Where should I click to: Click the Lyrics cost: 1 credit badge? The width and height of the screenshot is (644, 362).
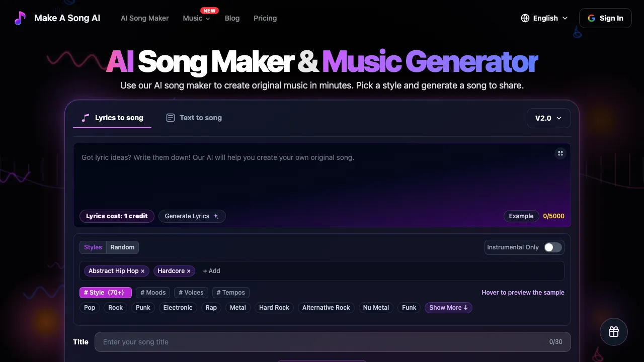117,216
